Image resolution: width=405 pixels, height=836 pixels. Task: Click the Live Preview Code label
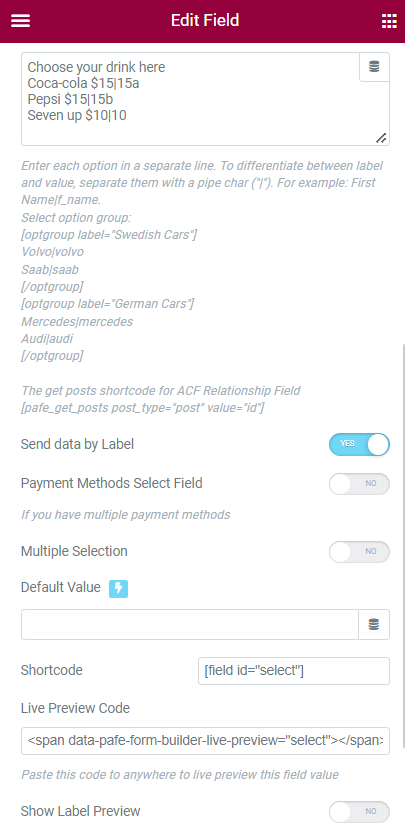[x=75, y=708]
